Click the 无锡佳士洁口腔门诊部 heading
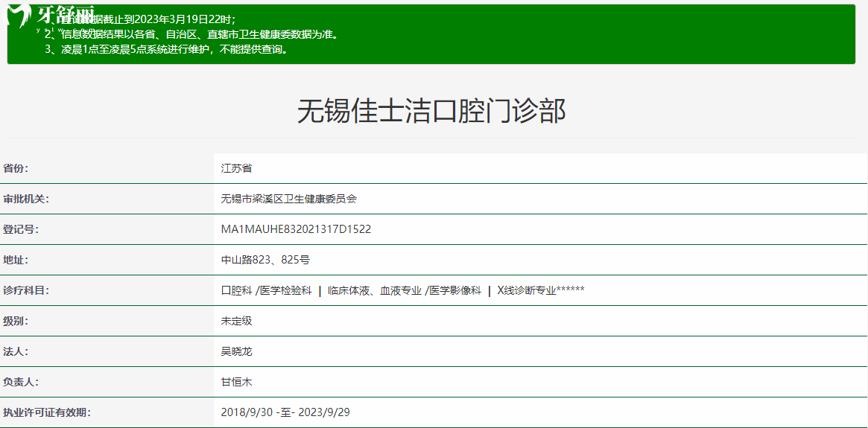 [431, 111]
